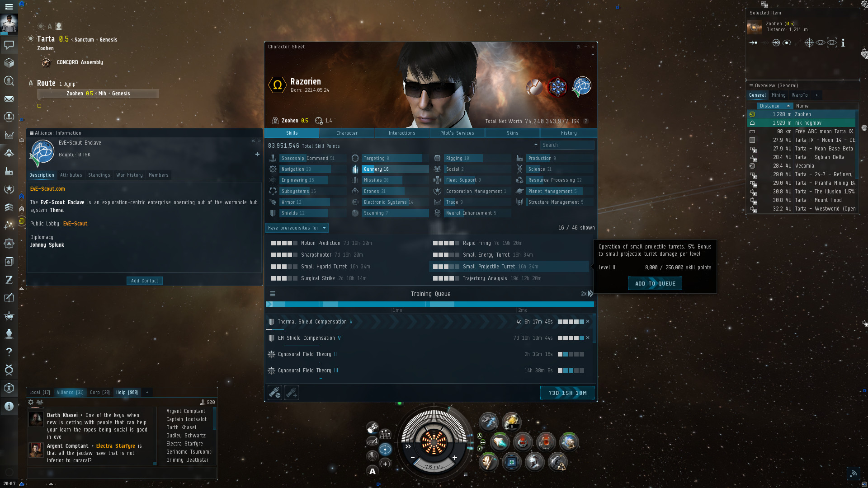868x488 pixels.
Task: Select the Electronic Systems skill category icon
Action: point(356,202)
